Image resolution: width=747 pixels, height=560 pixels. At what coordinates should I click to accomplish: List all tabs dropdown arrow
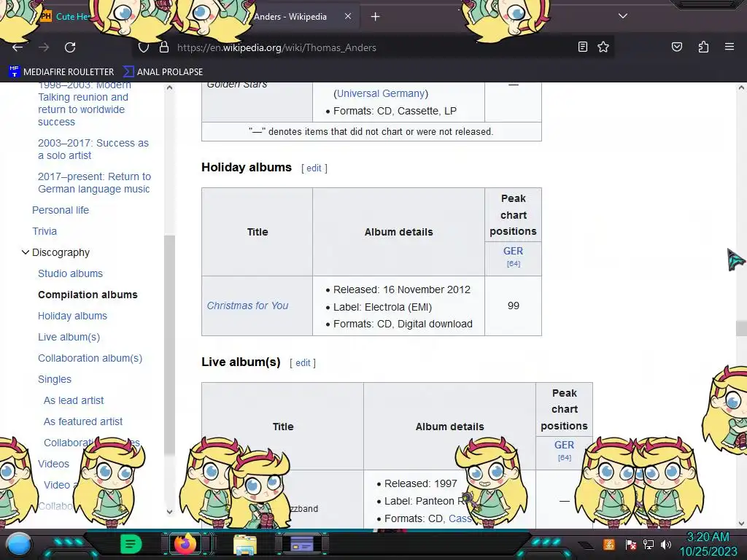point(623,16)
